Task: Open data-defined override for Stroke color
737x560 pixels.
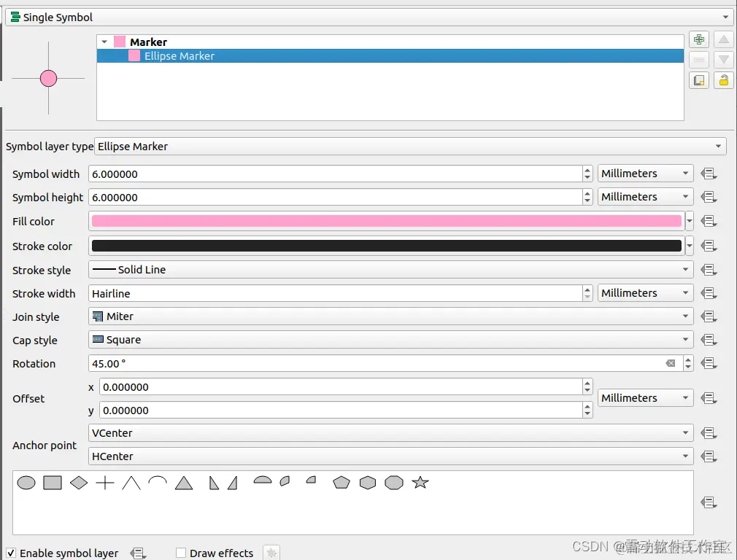Action: click(709, 246)
